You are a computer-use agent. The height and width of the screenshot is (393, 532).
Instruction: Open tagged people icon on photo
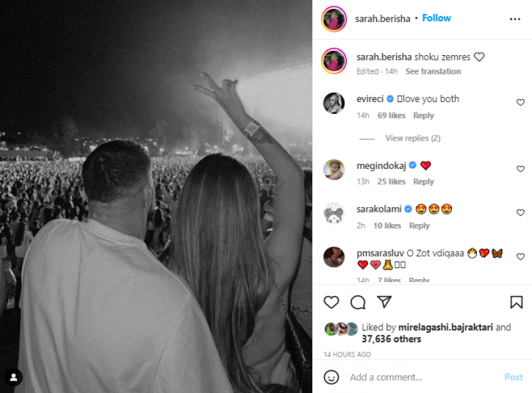[13, 377]
